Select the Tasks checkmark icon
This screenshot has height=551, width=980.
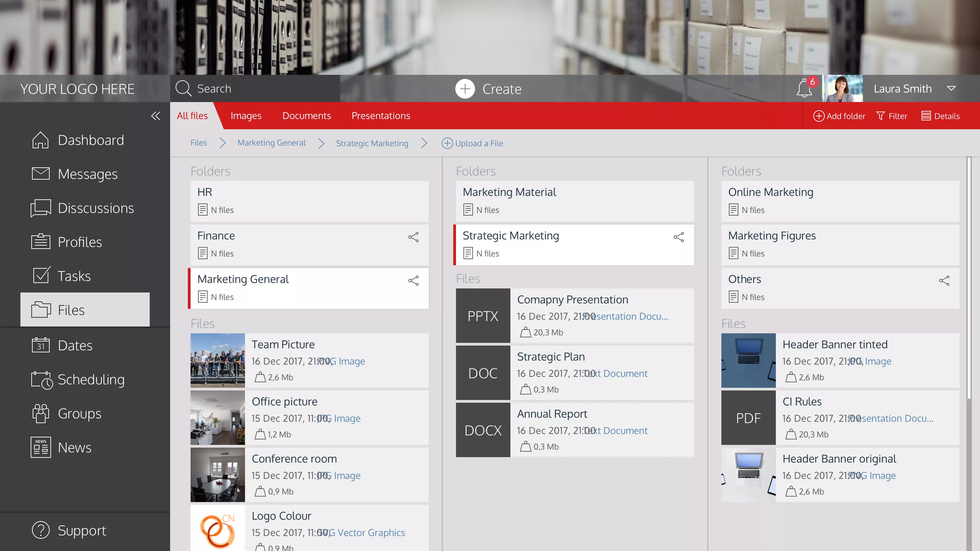pos(40,275)
